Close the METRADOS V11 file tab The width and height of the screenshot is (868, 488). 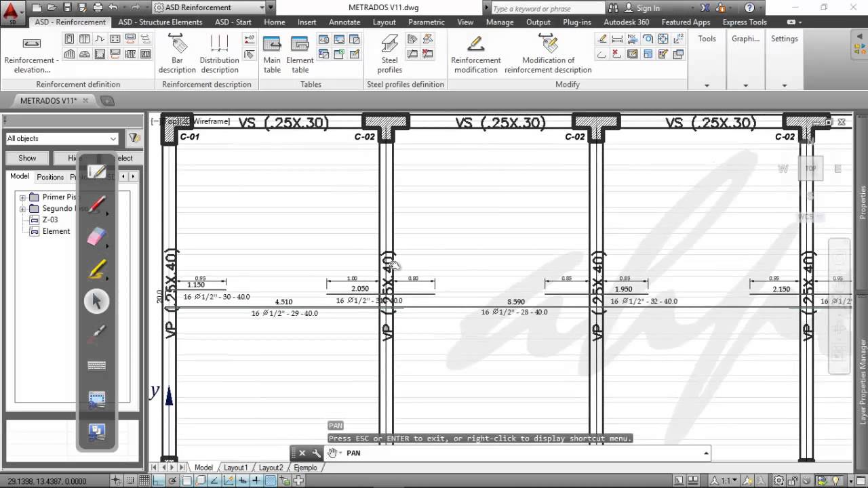click(85, 100)
